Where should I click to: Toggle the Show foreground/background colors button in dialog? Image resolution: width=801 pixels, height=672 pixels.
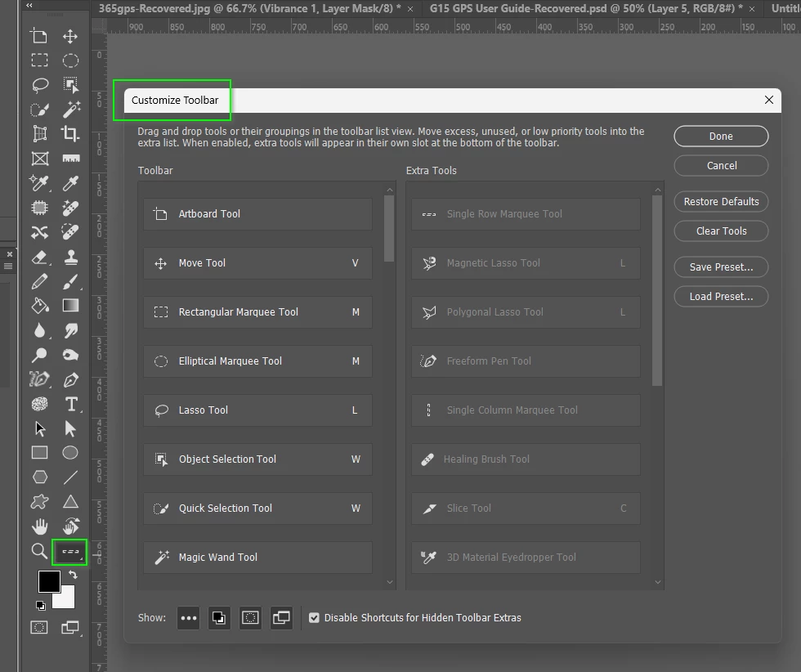point(219,618)
